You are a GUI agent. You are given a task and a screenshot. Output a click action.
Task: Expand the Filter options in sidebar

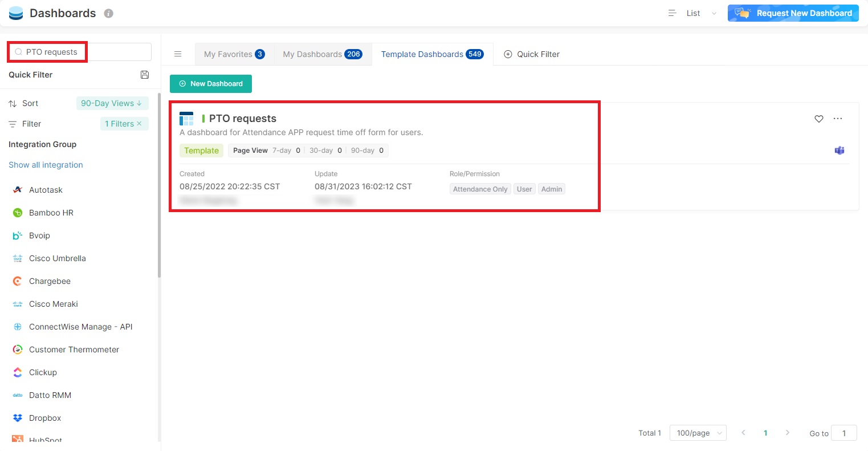pyautogui.click(x=31, y=124)
